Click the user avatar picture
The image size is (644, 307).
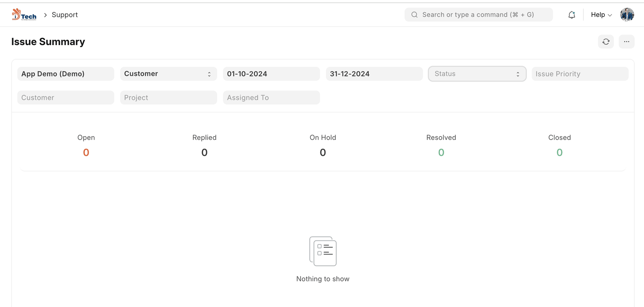627,15
